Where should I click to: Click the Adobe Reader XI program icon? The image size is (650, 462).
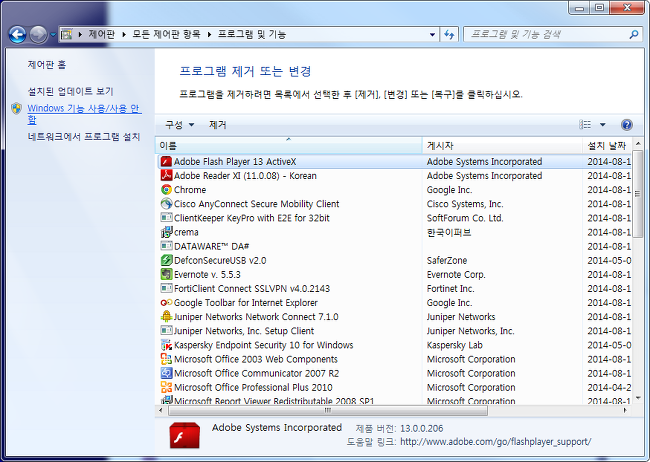pos(166,175)
